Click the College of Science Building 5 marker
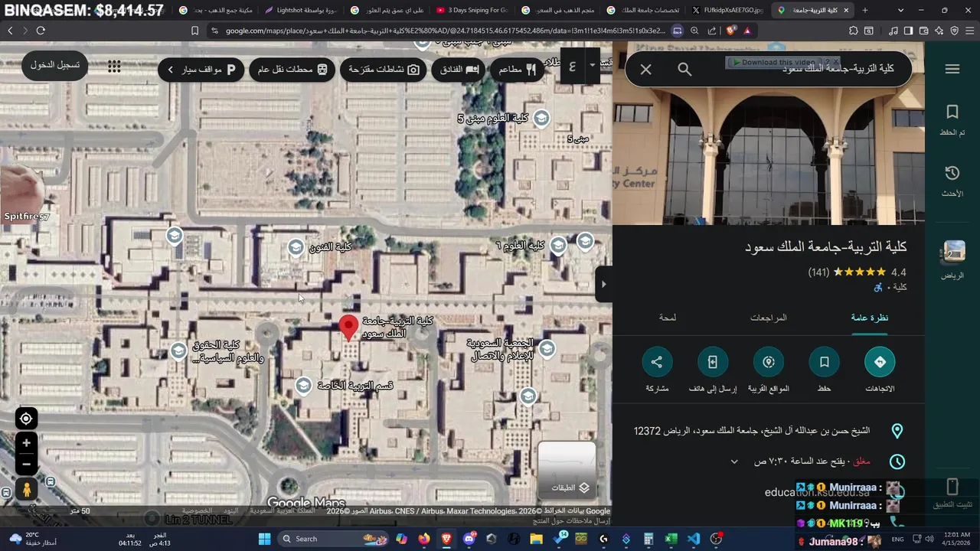980x551 pixels. coord(541,118)
